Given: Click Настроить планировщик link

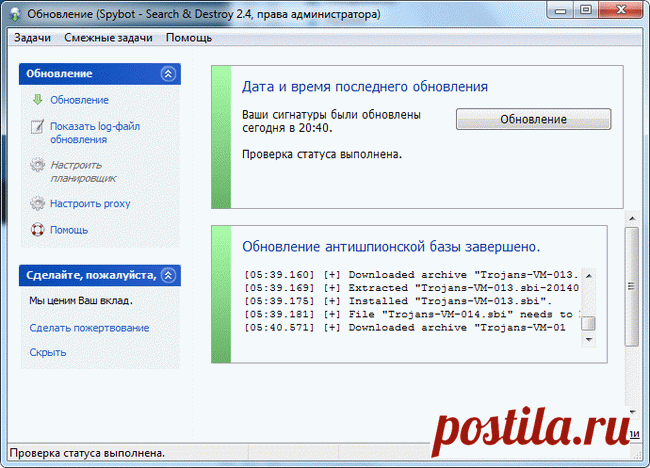Looking at the screenshot, I should pyautogui.click(x=83, y=172).
